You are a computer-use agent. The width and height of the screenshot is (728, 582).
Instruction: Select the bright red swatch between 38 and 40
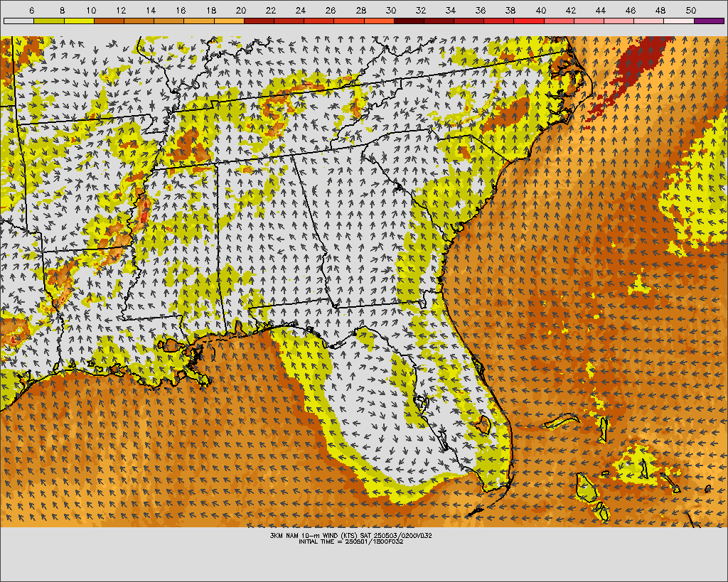click(x=529, y=21)
